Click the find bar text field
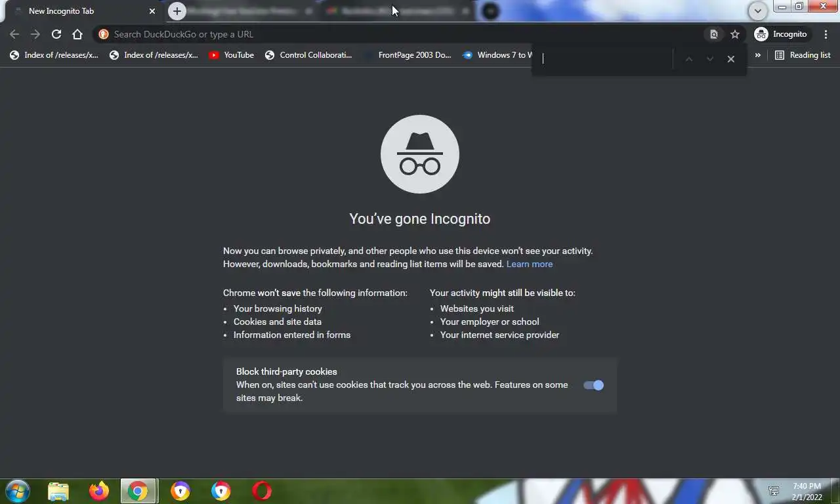This screenshot has width=840, height=504. 604,58
